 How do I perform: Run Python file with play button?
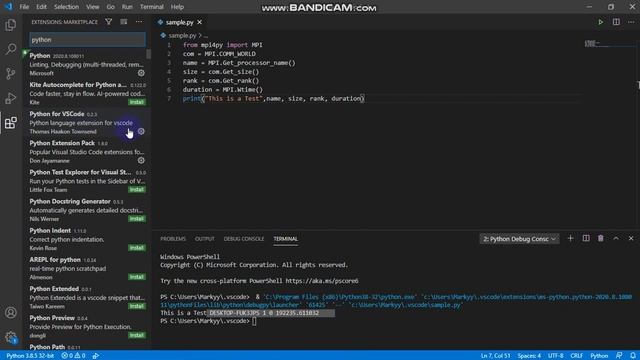coord(600,22)
